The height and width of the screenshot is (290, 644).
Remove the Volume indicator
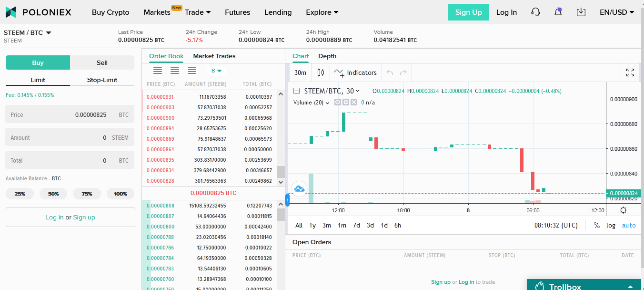pyautogui.click(x=353, y=102)
